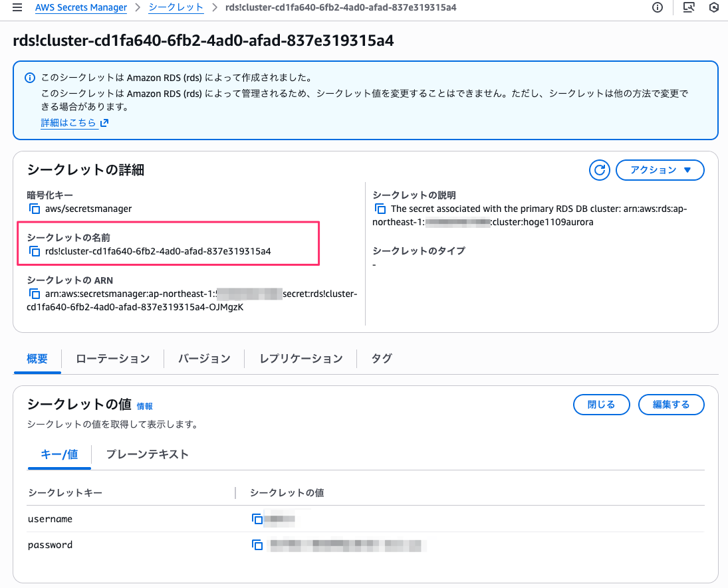Screen dimensions: 728x588
Task: Copy the secret ARN
Action: (x=34, y=293)
